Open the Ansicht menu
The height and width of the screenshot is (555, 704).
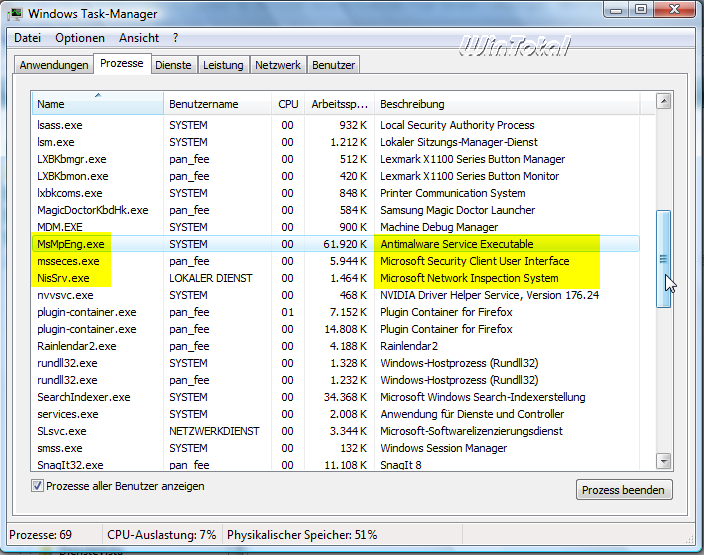(x=139, y=38)
